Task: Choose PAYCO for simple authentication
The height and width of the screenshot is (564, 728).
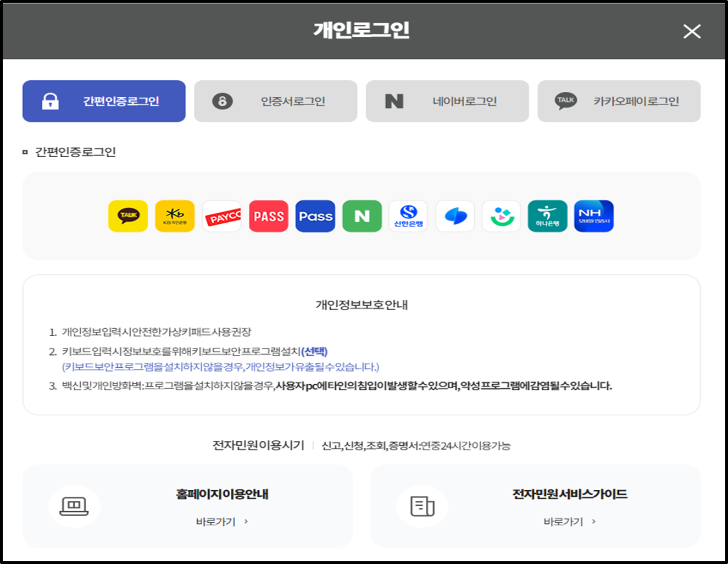Action: [x=221, y=216]
